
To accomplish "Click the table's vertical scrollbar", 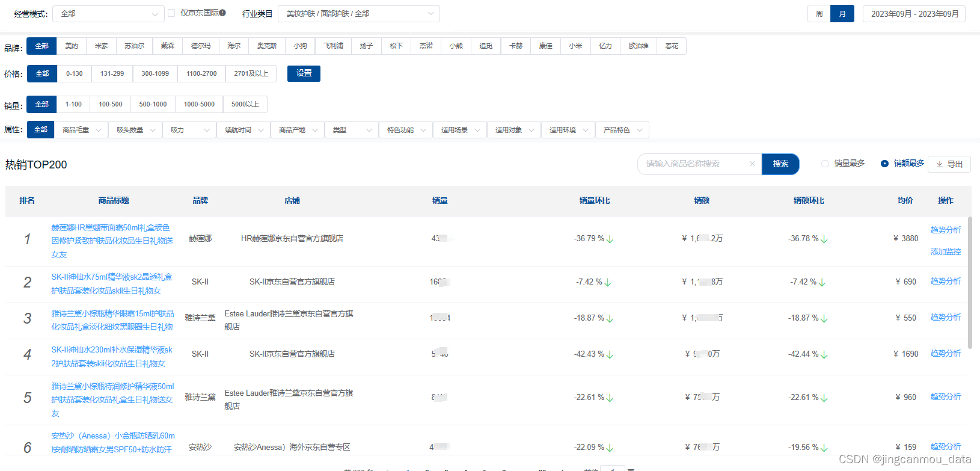I will tap(969, 283).
